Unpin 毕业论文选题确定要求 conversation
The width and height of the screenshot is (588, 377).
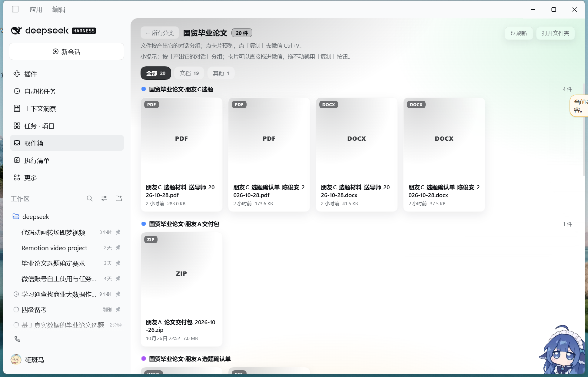[x=118, y=263]
